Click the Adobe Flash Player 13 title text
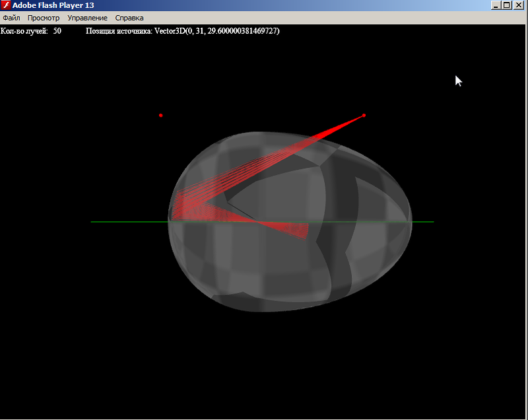Image resolution: width=528 pixels, height=420 pixels. [53, 5]
